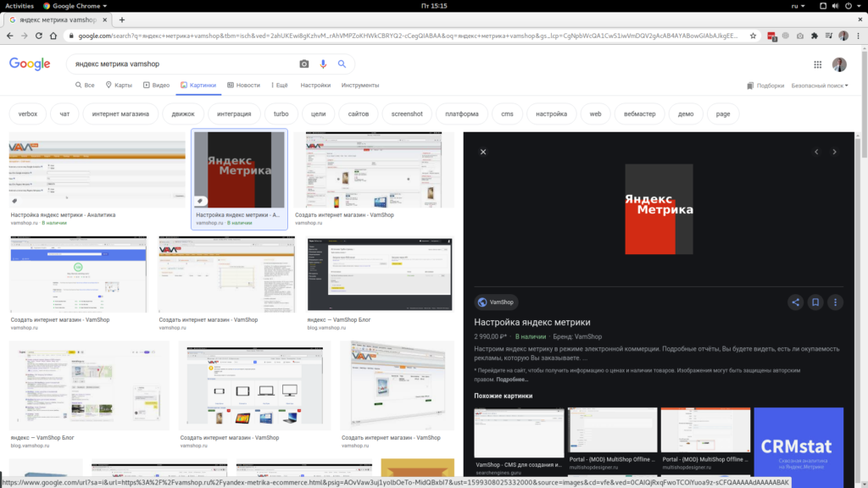Open Chrome three-dot menu
This screenshot has width=868, height=488.
point(858,36)
